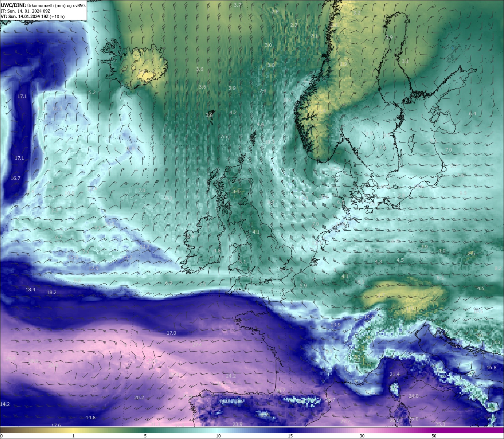Image resolution: width=504 pixels, height=439 pixels.
Task: Click the 'VT: Sun. 14.01.2024 19Z (+10 h)' line
Action: click(x=33, y=17)
